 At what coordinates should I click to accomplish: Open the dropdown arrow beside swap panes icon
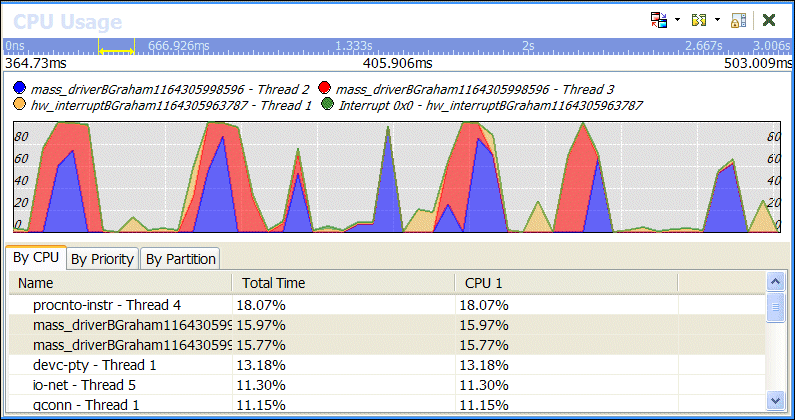click(677, 20)
